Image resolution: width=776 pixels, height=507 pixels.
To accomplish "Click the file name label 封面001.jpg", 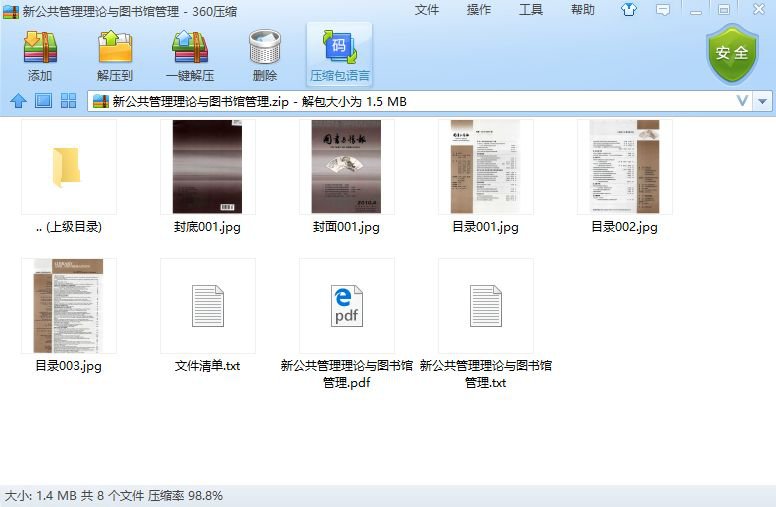I will 346,227.
